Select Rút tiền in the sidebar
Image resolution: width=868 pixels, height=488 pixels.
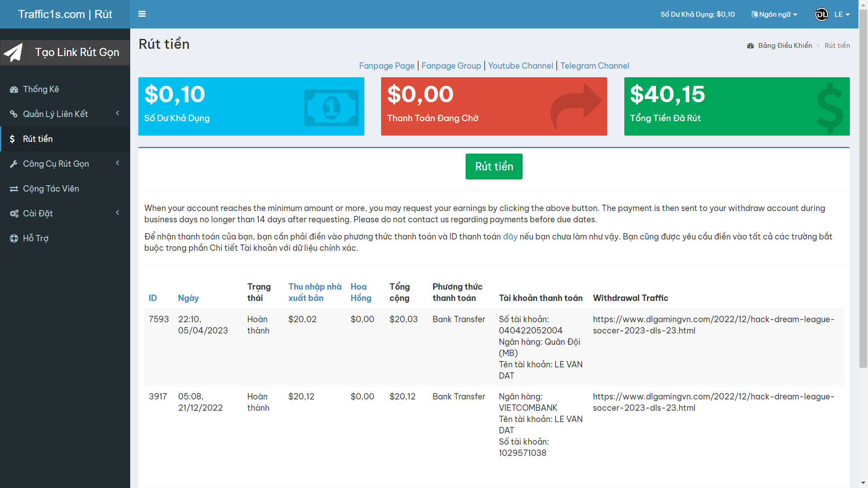(x=38, y=139)
